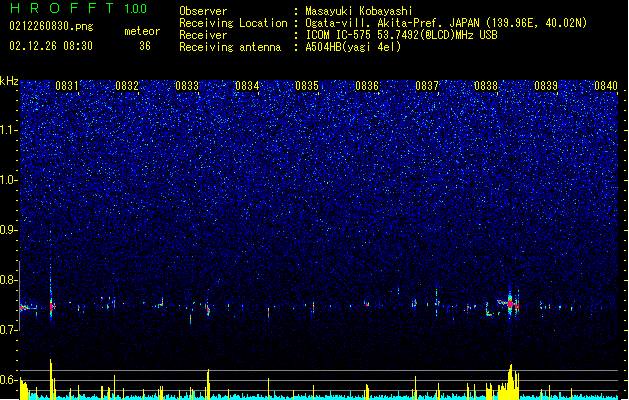Click the 1.0 kHz axis label
Viewport: 629px width, 400px height.
9,180
